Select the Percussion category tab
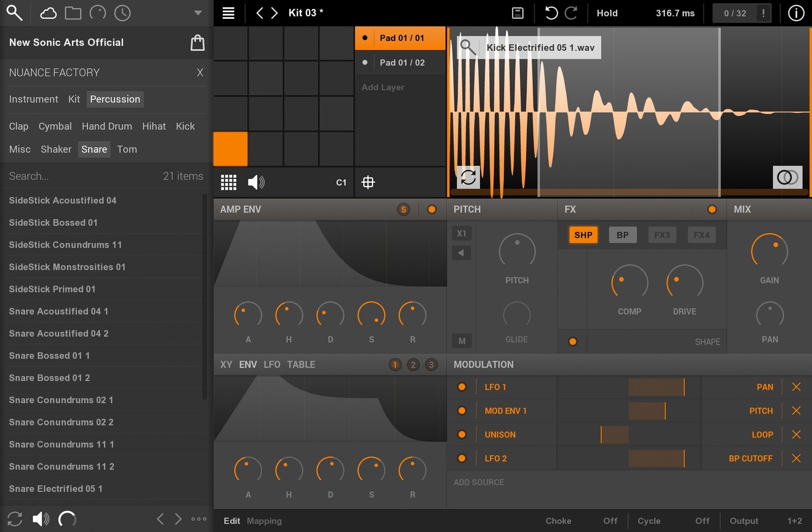Image resolution: width=812 pixels, height=532 pixels. pos(115,99)
